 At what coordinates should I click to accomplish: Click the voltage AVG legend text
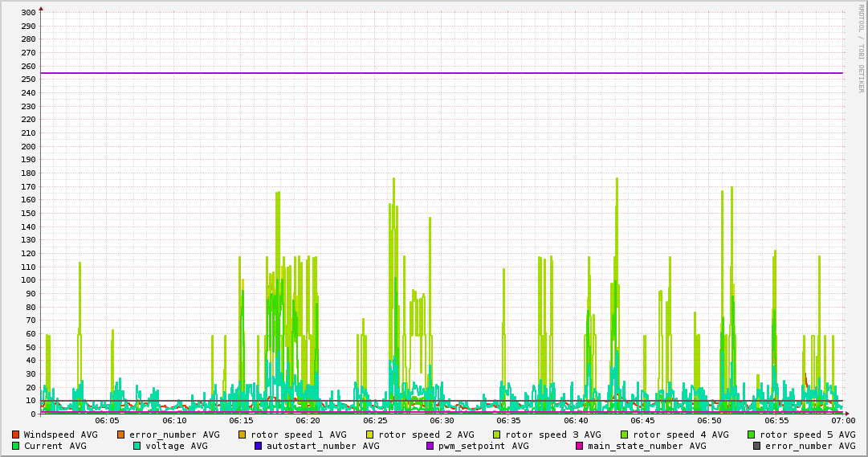pos(177,446)
